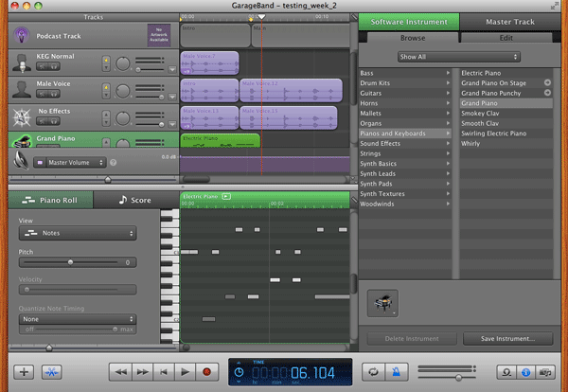The height and width of the screenshot is (392, 568).
Task: Select the Pianos and Keyboards category
Action: point(405,134)
